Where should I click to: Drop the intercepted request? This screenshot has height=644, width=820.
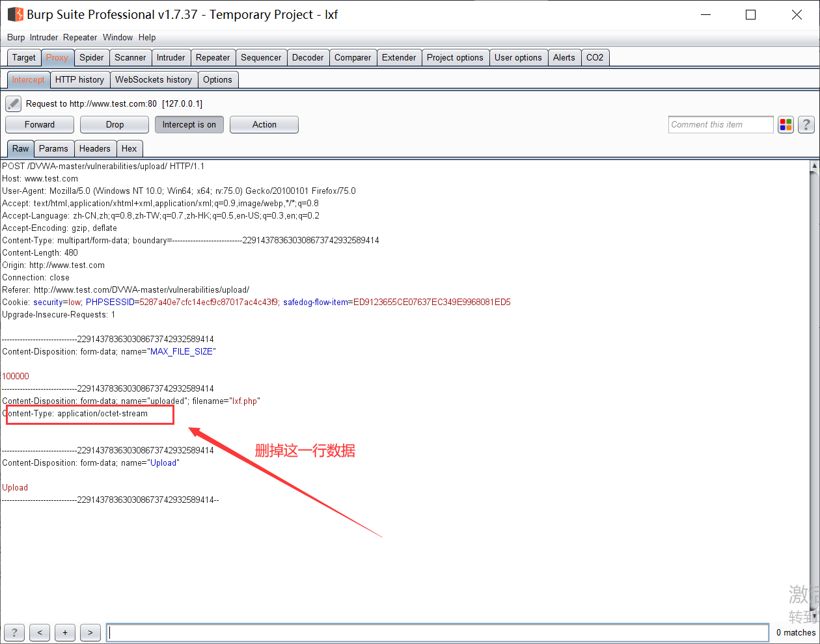[115, 125]
